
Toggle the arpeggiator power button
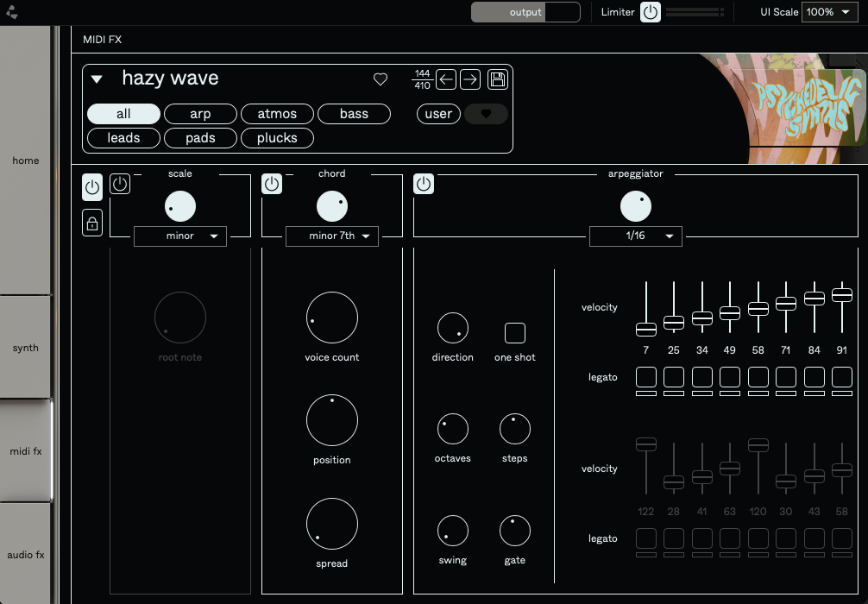pos(424,184)
